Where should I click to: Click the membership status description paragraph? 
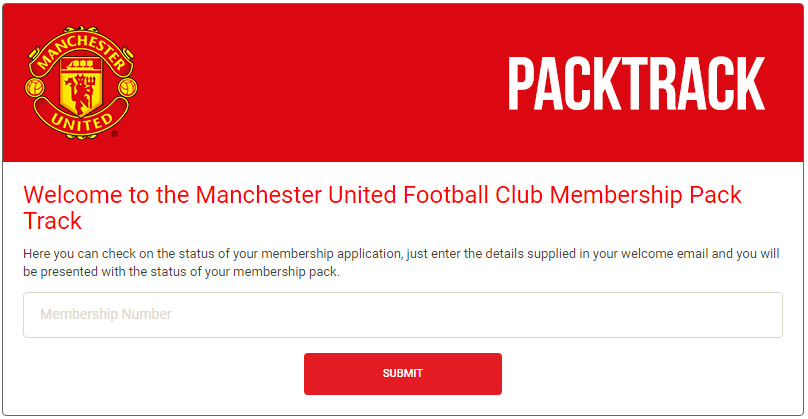(x=401, y=262)
